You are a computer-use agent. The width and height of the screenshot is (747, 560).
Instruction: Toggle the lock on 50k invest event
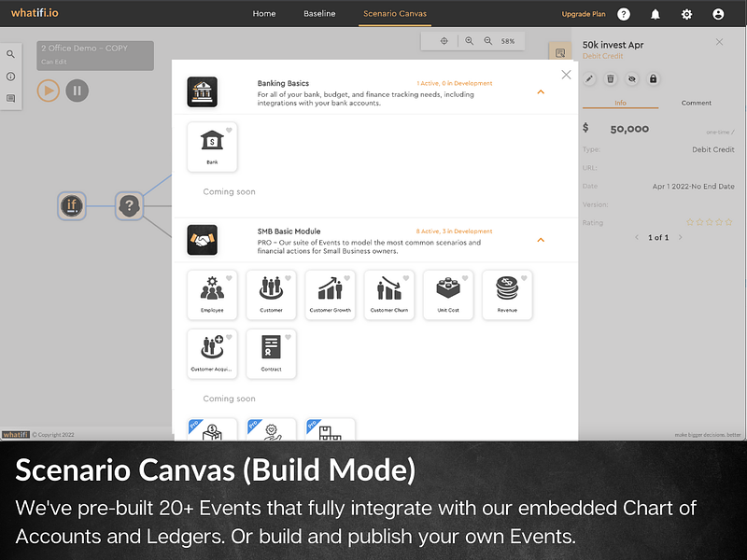653,79
